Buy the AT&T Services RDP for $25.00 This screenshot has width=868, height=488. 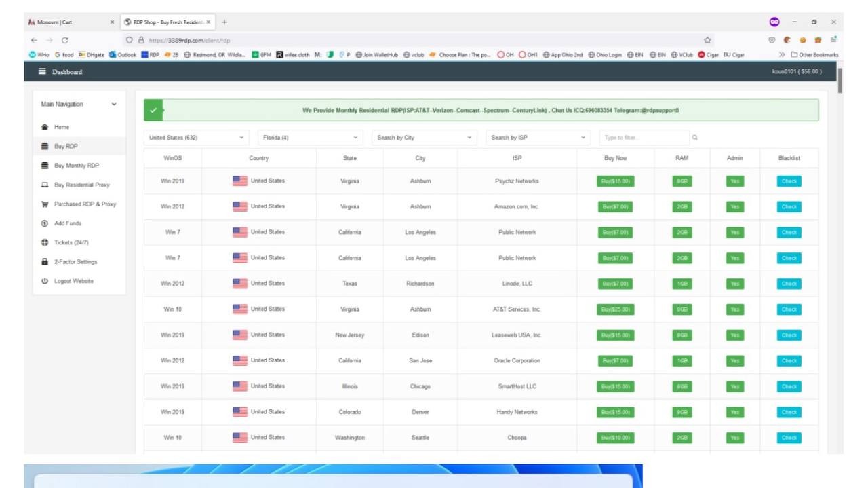pos(615,309)
